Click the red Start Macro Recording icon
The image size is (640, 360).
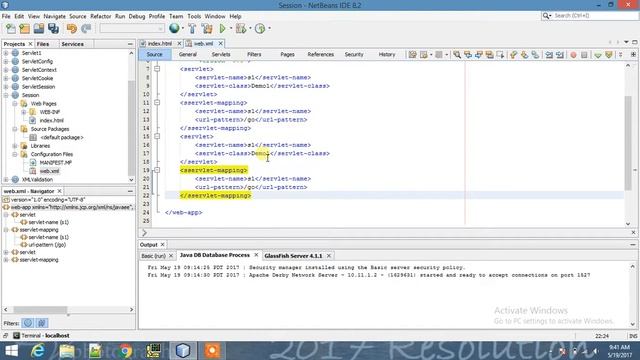coord(573,55)
